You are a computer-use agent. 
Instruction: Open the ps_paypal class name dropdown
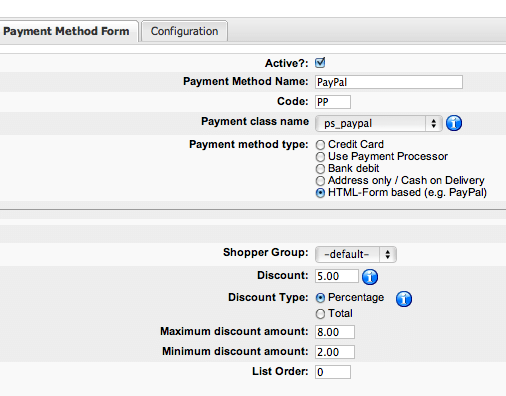(x=379, y=124)
